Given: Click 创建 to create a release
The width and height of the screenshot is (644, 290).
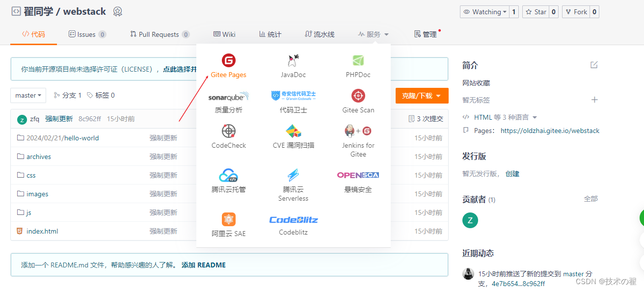Looking at the screenshot, I should point(512,174).
